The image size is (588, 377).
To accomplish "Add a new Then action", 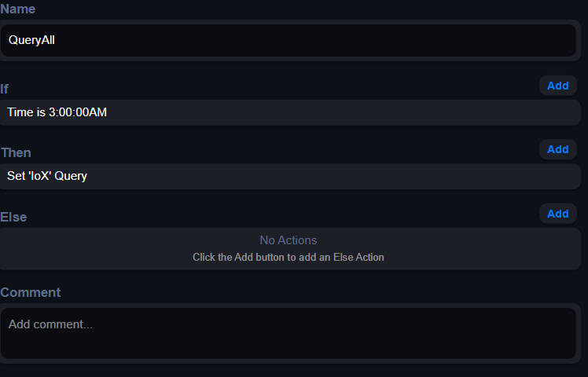I will click(x=557, y=149).
